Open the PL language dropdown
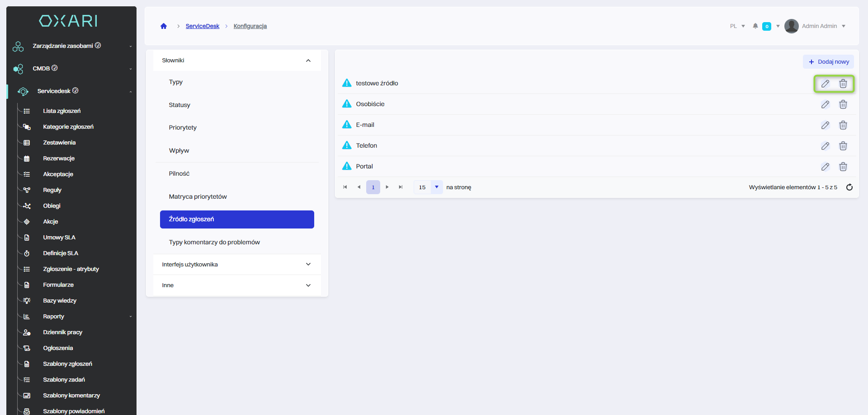The height and width of the screenshot is (415, 868). [x=737, y=26]
